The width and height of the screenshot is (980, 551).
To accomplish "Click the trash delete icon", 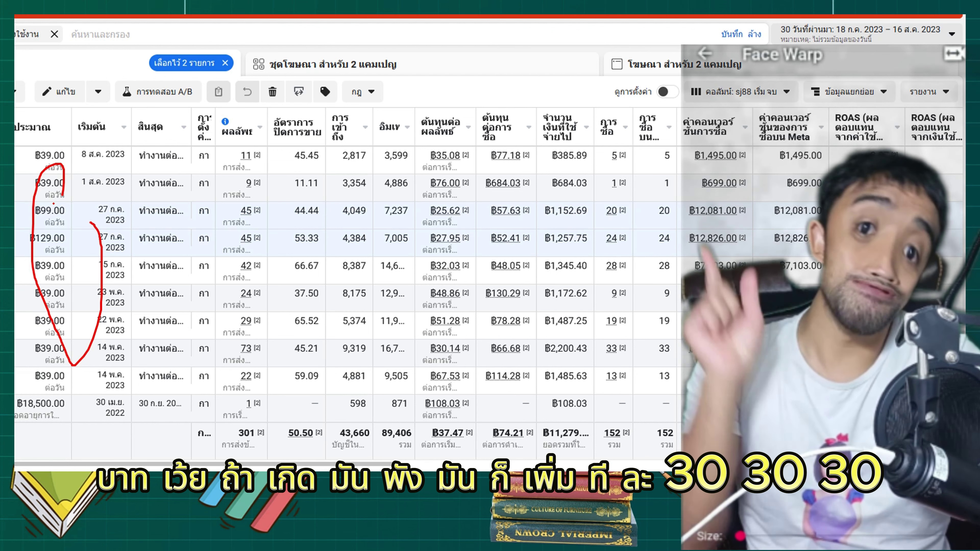I will pyautogui.click(x=272, y=92).
